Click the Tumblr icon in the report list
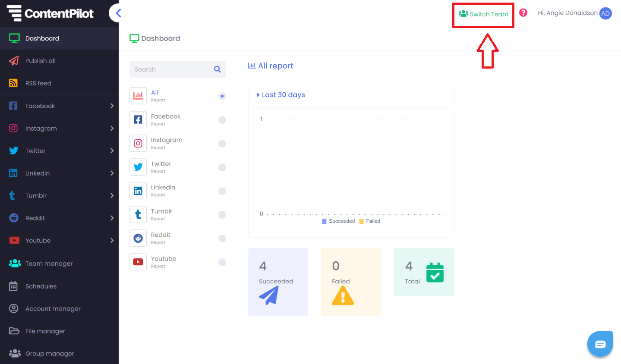This screenshot has height=364, width=621. (138, 214)
